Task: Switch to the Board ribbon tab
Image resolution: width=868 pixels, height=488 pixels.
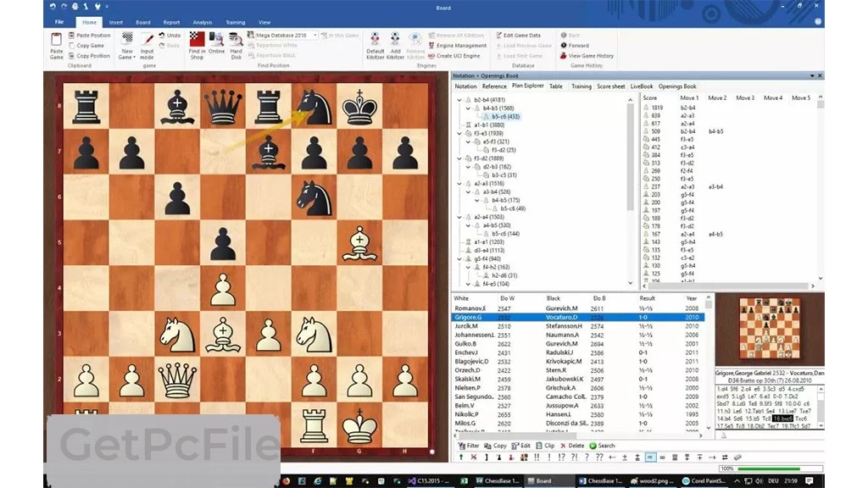Action: coord(142,23)
